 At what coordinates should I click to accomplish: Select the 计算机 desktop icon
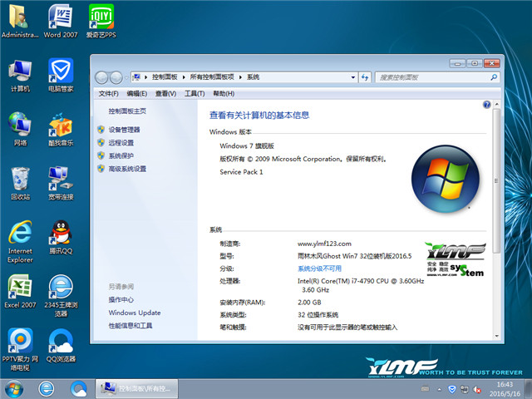[x=20, y=76]
